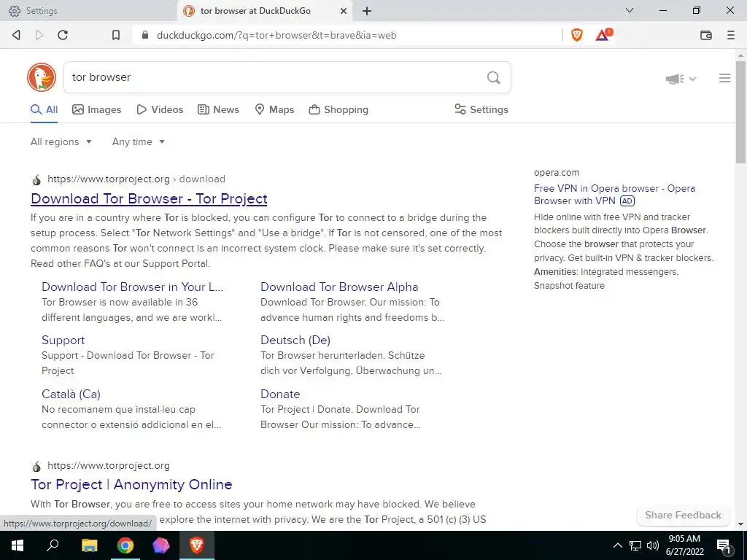This screenshot has height=560, width=747.
Task: Open the Support sublink
Action: coord(63,340)
